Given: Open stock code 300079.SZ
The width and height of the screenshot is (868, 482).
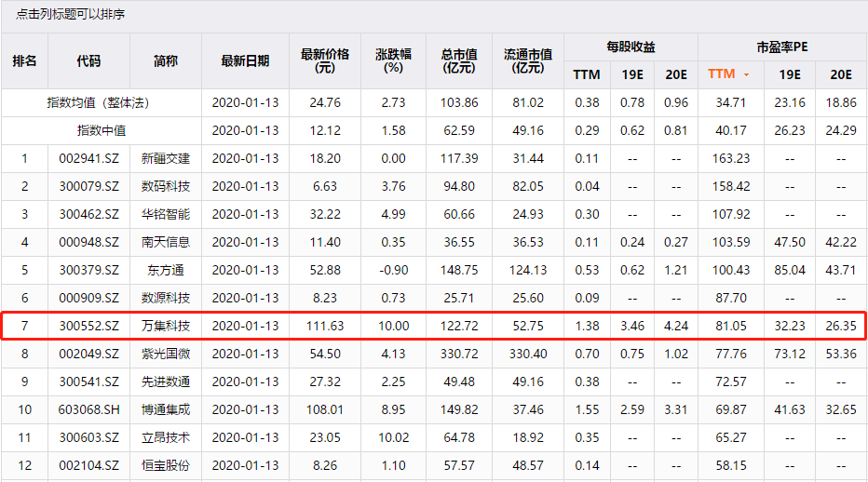Looking at the screenshot, I should click(88, 186).
